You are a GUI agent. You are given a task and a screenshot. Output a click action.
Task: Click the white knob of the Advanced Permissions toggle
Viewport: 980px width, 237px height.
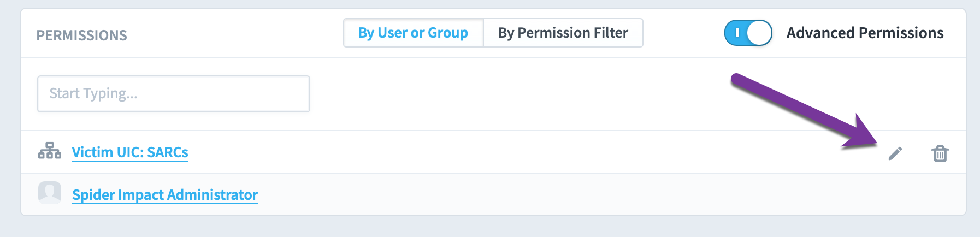[x=759, y=33]
